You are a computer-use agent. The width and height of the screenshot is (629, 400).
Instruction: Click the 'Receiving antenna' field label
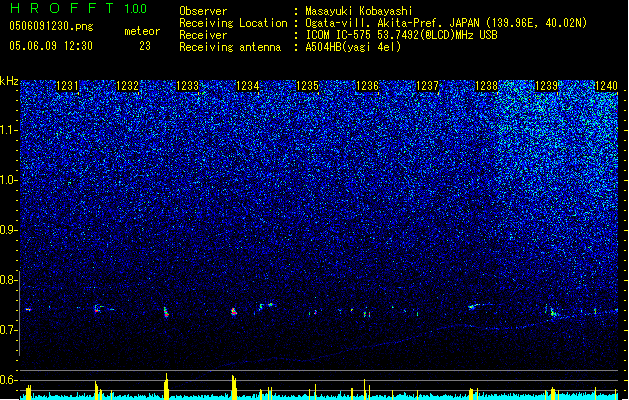coord(230,47)
